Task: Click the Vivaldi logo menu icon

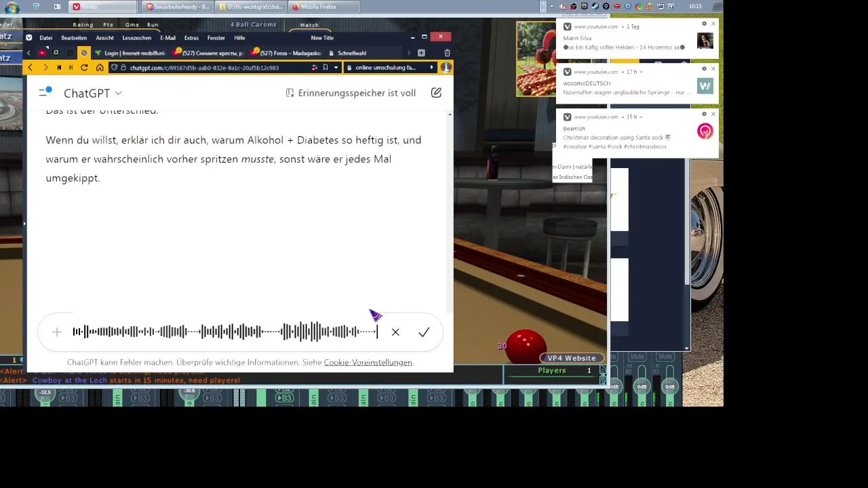Action: (x=28, y=38)
